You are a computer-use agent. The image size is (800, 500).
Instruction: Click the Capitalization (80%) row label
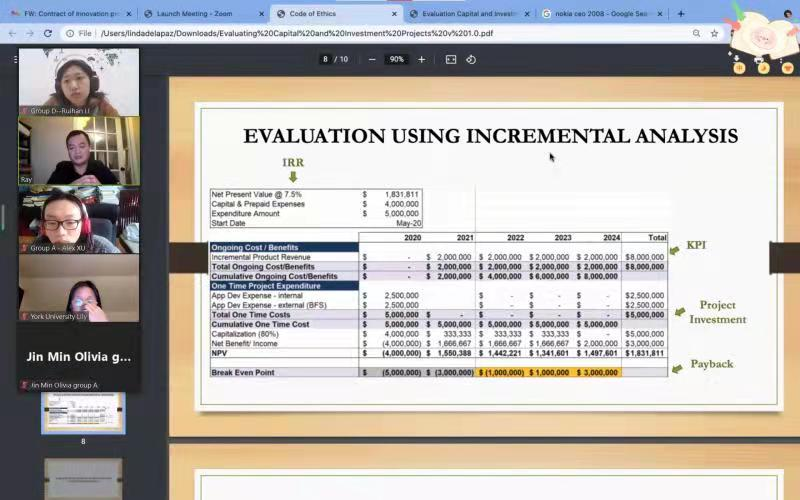245,334
